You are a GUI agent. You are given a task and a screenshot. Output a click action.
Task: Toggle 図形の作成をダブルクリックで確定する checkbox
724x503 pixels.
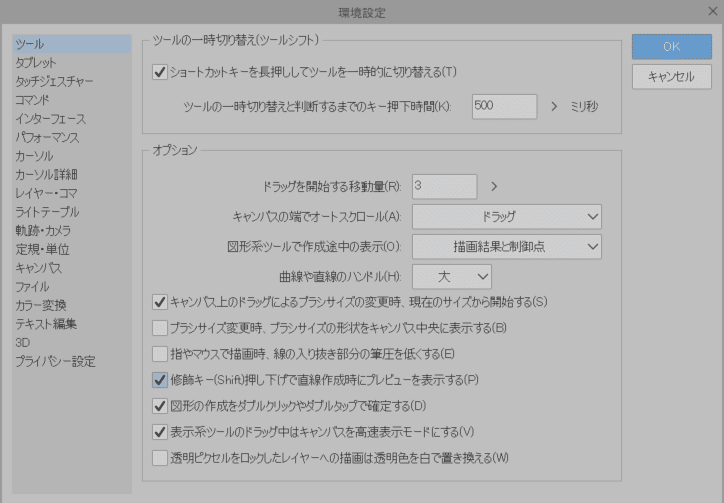(160, 406)
